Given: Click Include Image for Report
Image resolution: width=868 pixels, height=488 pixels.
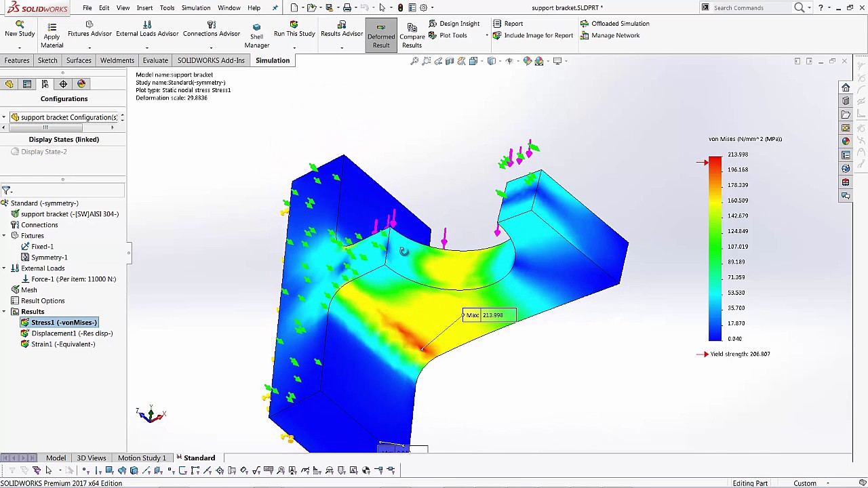Looking at the screenshot, I should click(x=532, y=35).
